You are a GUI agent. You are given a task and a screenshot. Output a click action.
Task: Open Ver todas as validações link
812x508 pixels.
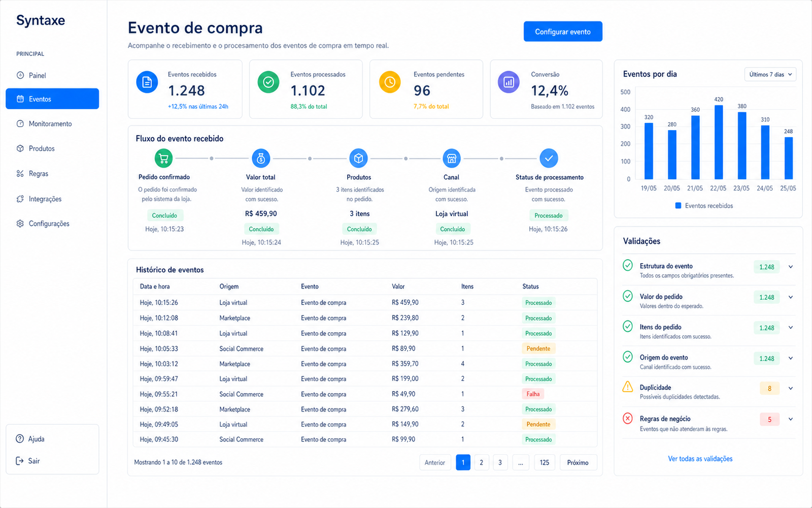point(700,459)
